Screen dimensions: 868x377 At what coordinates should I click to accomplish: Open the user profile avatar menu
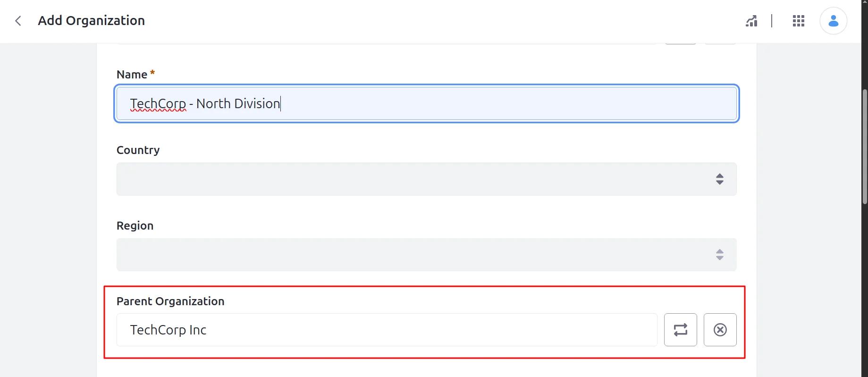coord(834,21)
